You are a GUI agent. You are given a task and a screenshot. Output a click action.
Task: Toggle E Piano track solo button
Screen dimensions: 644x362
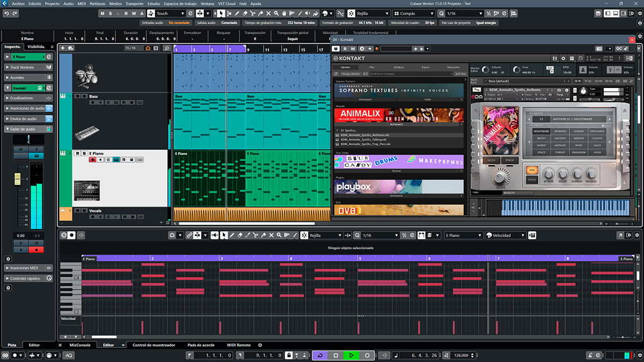pyautogui.click(x=84, y=153)
